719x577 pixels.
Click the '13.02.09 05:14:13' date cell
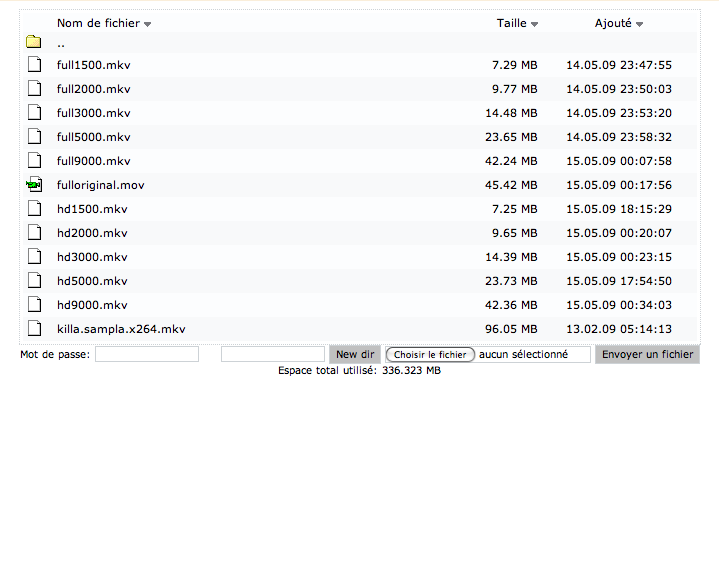pyautogui.click(x=619, y=329)
